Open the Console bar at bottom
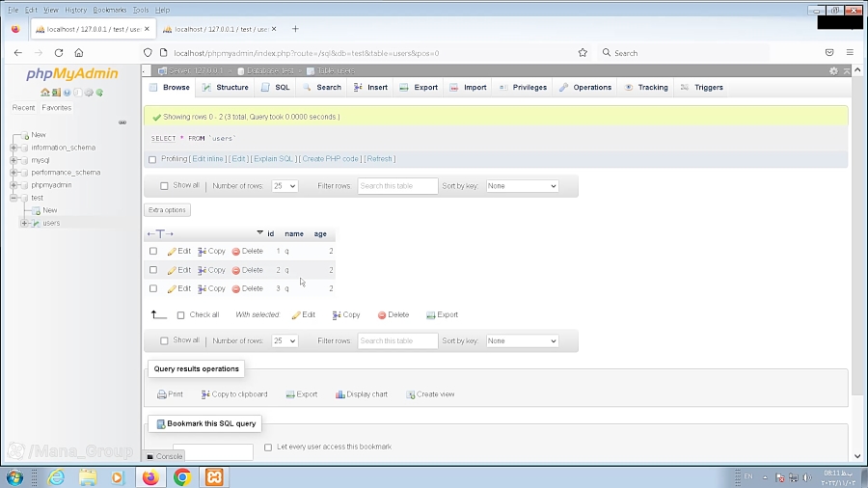The height and width of the screenshot is (488, 868). click(x=164, y=456)
